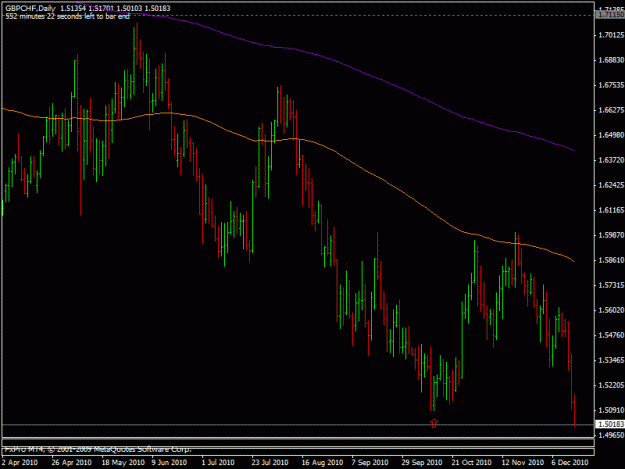Click the 18 May 2010 date label
625x469 pixels.
tap(123, 463)
